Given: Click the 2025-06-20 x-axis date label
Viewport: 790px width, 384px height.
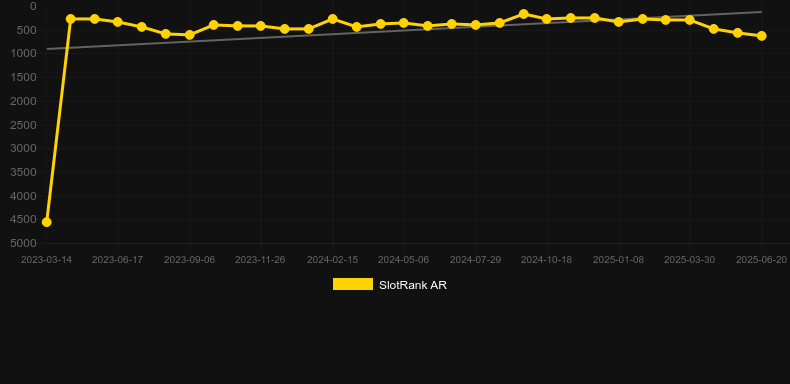Looking at the screenshot, I should coord(761,260).
